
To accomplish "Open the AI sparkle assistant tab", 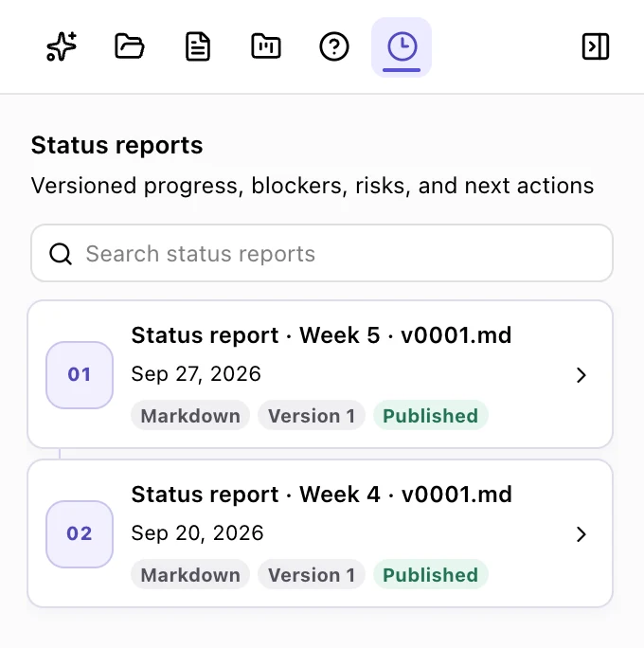I will point(62,46).
